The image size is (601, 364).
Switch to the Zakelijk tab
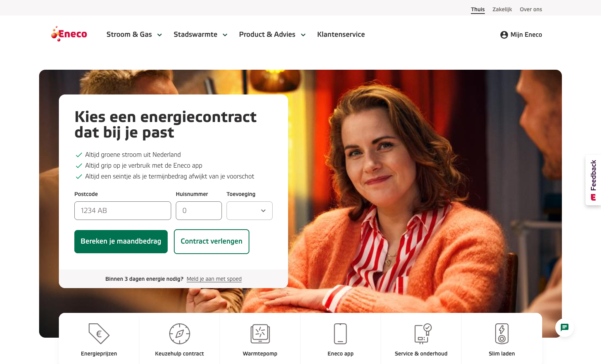pos(502,9)
